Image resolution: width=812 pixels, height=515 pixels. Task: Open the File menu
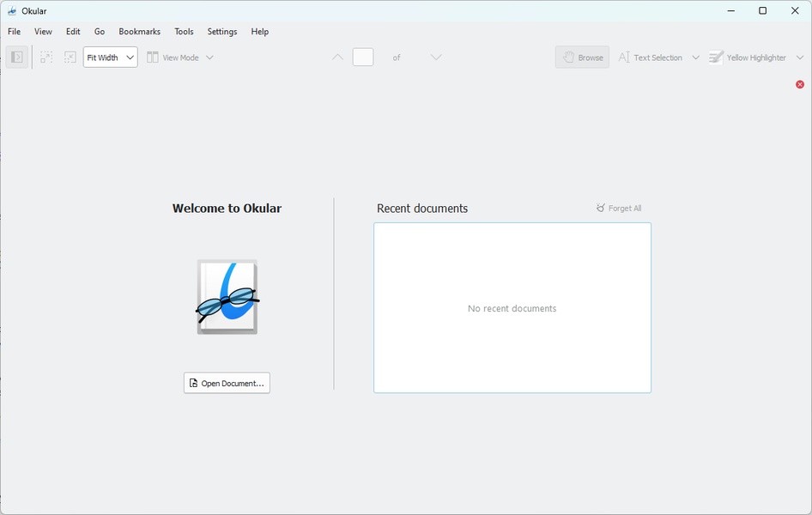coord(14,32)
